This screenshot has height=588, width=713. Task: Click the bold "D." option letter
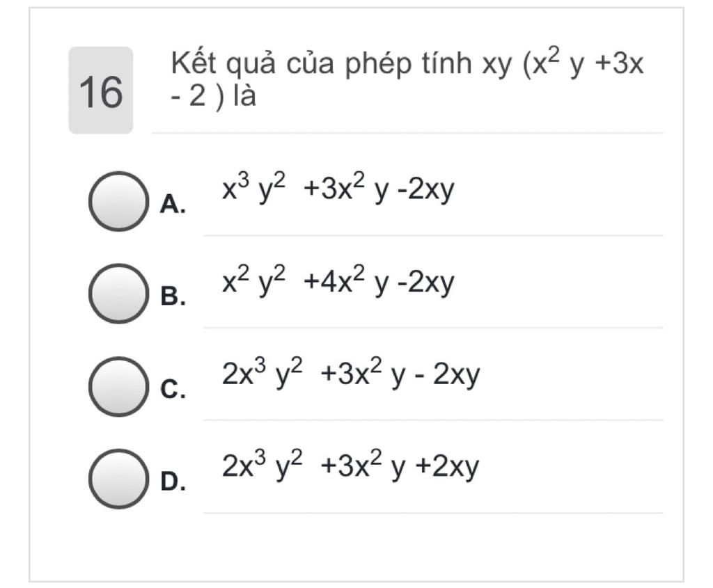coord(173,482)
